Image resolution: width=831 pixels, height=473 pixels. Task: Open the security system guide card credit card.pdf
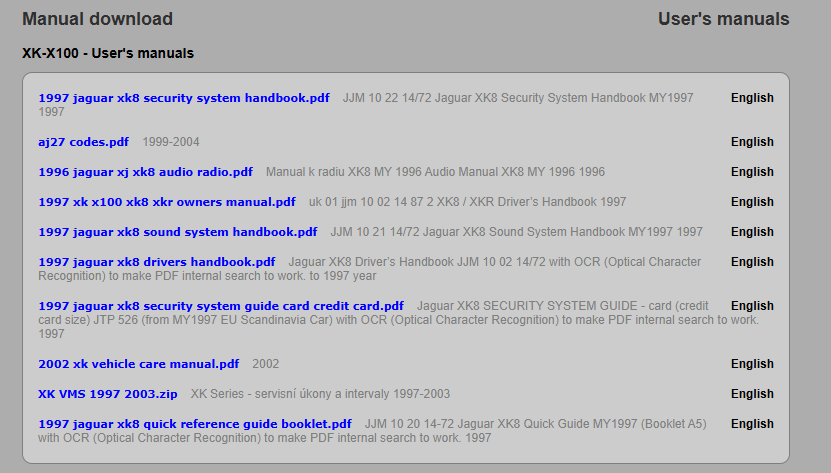tap(220, 306)
